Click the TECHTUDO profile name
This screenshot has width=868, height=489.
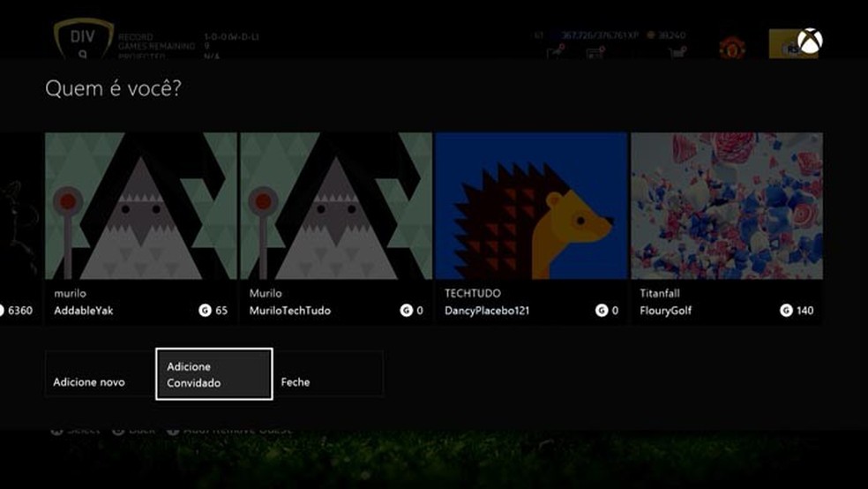coord(472,293)
